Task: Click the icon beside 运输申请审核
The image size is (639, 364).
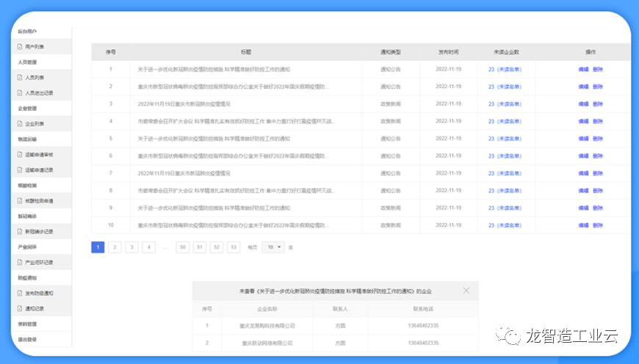Action: (20, 155)
